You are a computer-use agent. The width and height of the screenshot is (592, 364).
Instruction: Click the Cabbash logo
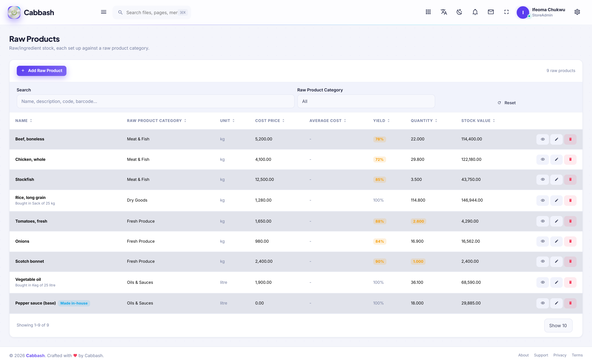click(x=31, y=12)
